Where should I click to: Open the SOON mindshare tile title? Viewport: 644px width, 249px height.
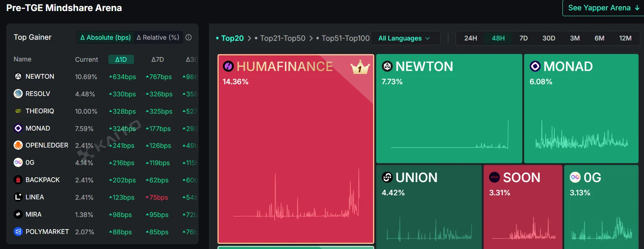coord(521,177)
